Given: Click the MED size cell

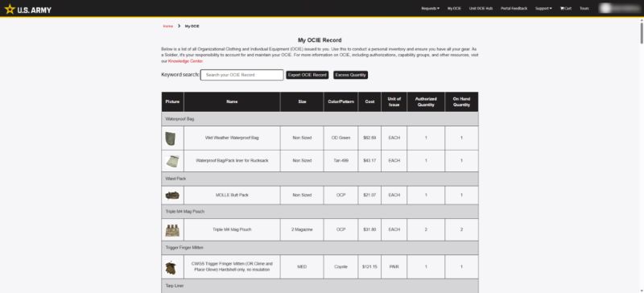Looking at the screenshot, I should [302, 266].
